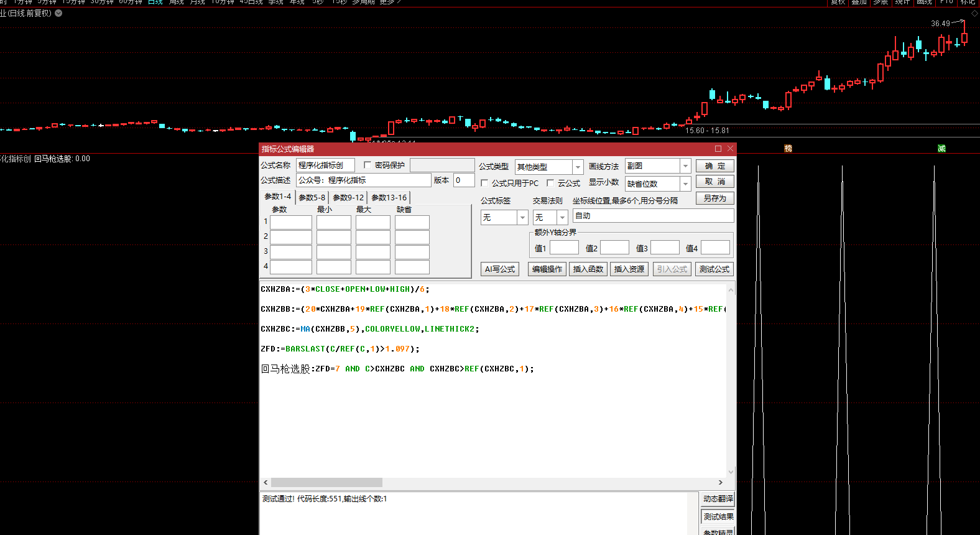980x535 pixels.
Task: Select the 参数13-16 tab
Action: point(389,198)
